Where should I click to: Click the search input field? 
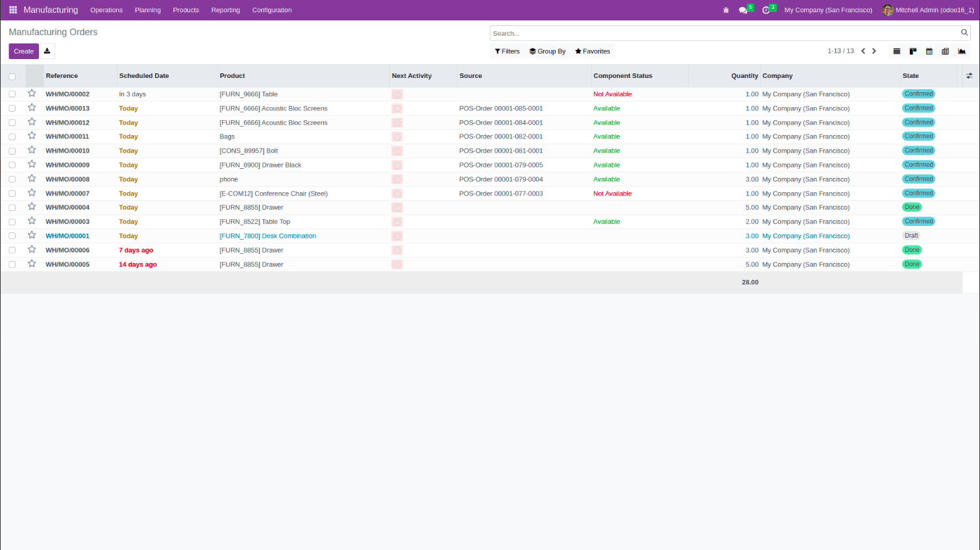tap(724, 33)
